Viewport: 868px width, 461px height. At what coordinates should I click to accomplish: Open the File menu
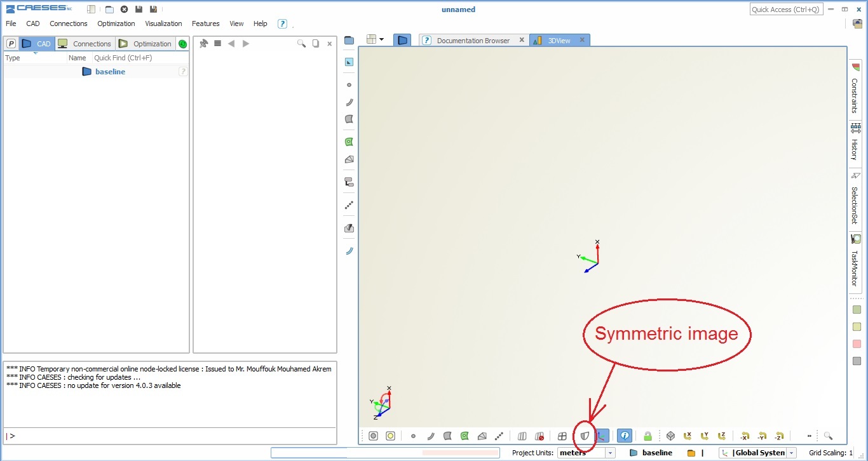point(11,23)
